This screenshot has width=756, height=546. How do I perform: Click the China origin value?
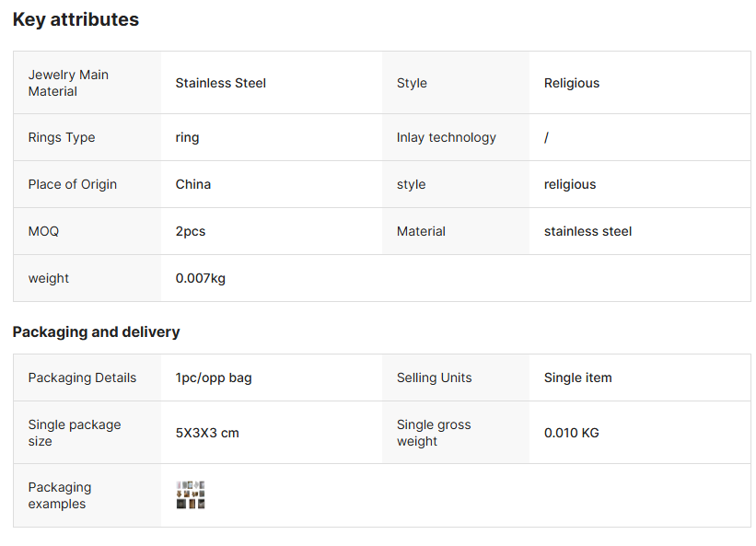coord(193,184)
